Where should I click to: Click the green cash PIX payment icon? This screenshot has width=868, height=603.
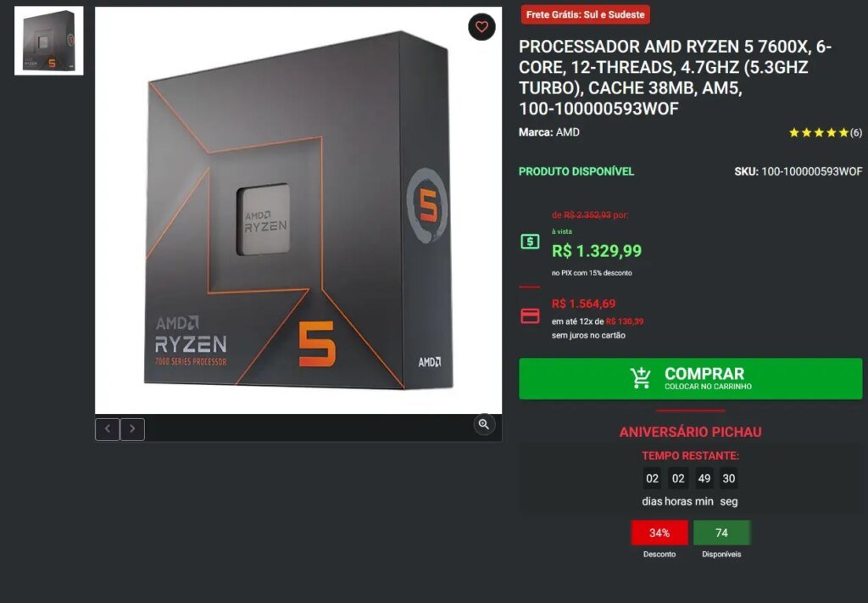(x=530, y=242)
